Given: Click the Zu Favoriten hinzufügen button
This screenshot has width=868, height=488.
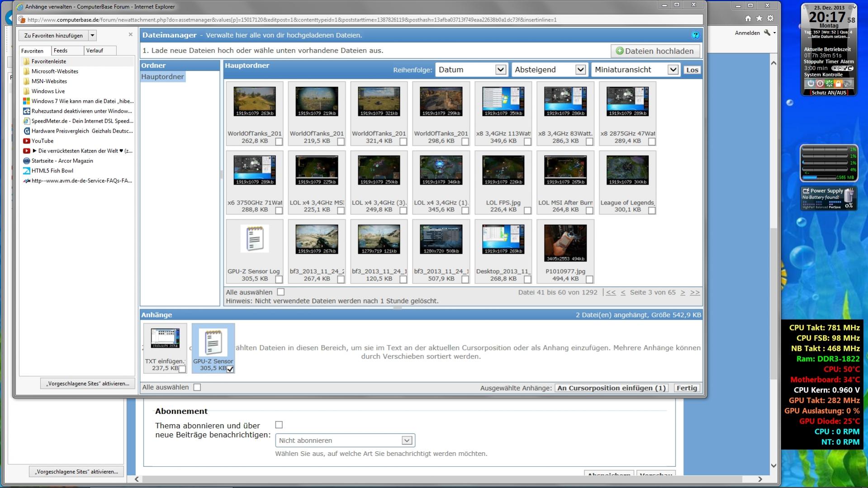Looking at the screenshot, I should coord(53,35).
